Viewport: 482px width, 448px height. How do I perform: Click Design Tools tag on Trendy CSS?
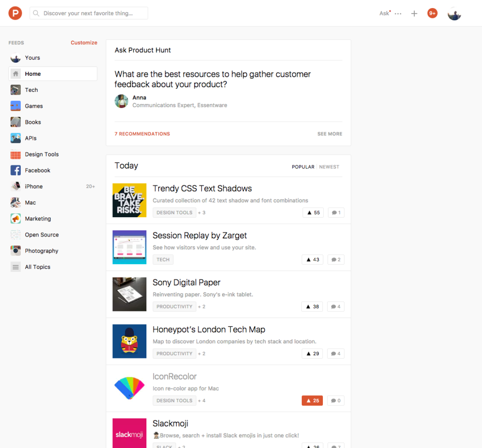click(x=174, y=212)
